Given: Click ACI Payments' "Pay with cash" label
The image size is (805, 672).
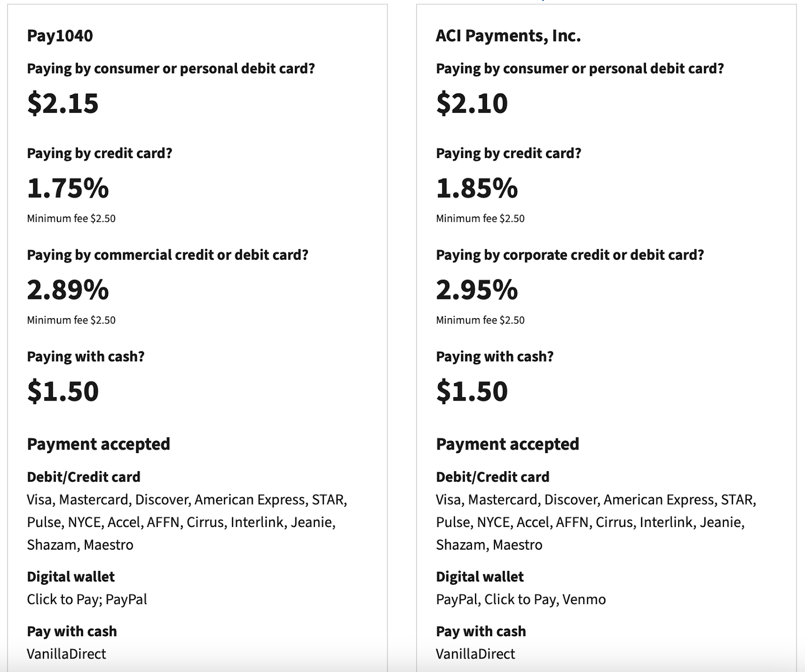Looking at the screenshot, I should click(x=481, y=631).
